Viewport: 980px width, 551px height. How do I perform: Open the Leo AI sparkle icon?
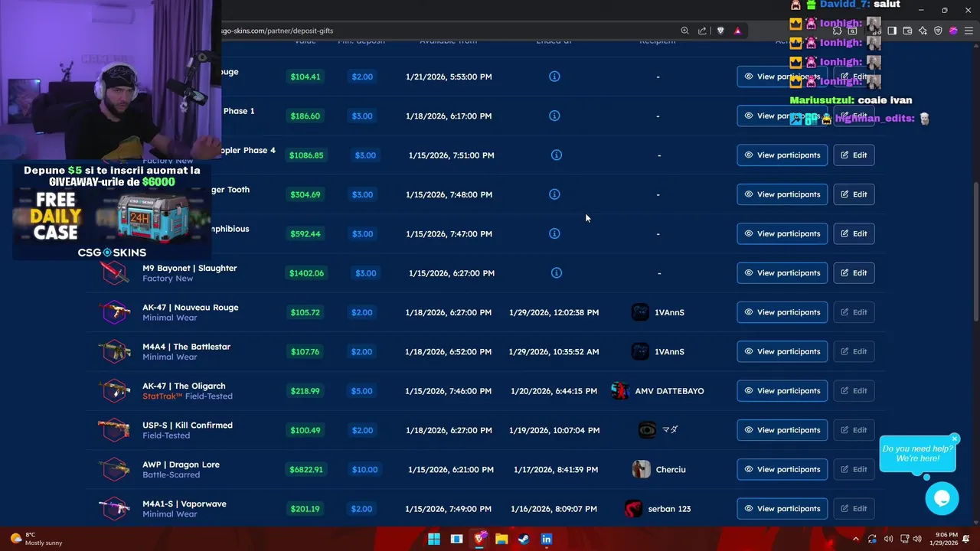point(923,31)
